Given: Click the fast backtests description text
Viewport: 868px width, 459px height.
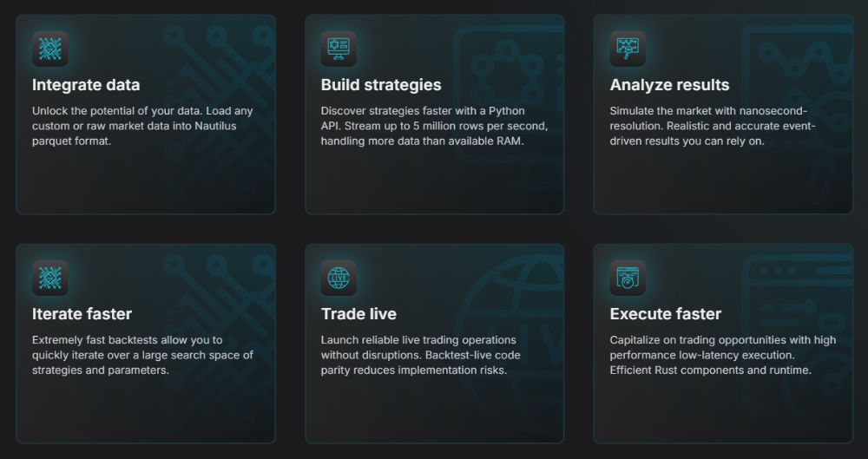Looking at the screenshot, I should click(x=142, y=355).
